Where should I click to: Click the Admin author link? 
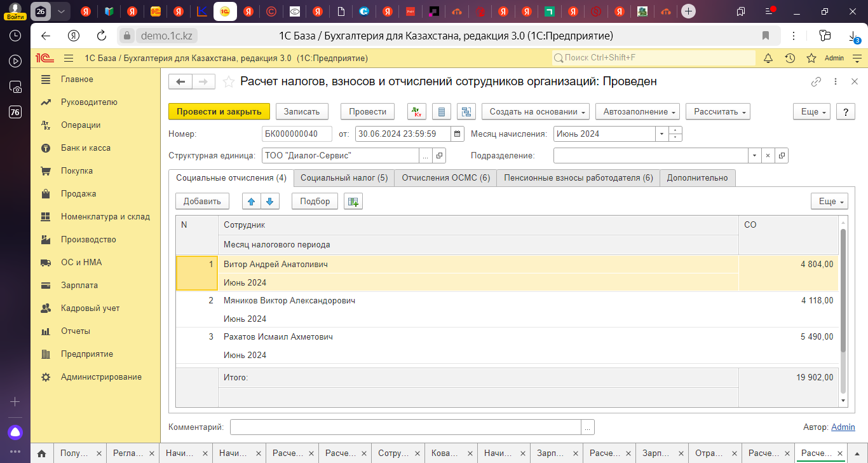coord(843,427)
